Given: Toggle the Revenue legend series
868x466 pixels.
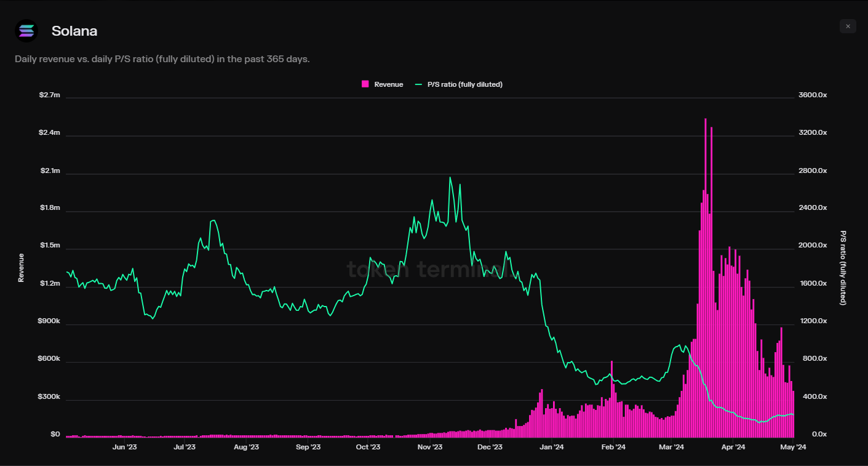Looking at the screenshot, I should (383, 84).
